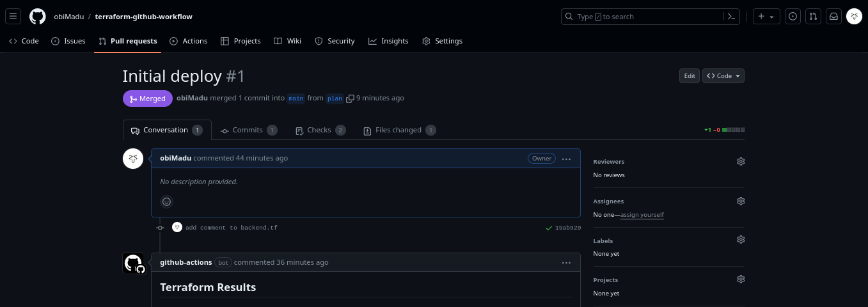Viewport: 868px width, 307px height.
Task: Open obiMadu's avatar beside first comment
Action: click(133, 159)
